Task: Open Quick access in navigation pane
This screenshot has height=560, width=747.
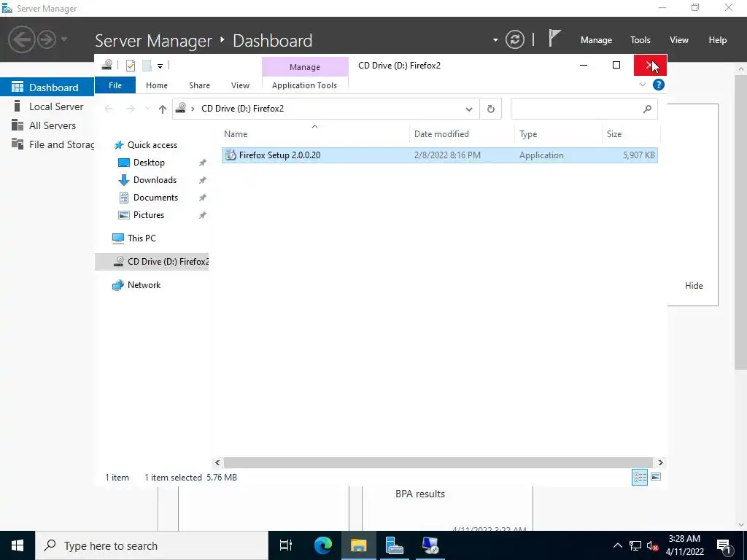Action: [152, 145]
